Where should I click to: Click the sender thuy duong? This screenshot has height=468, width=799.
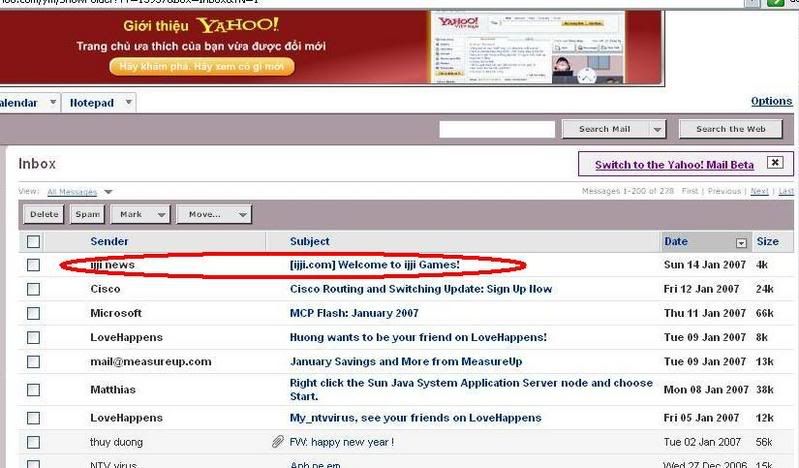coord(116,442)
